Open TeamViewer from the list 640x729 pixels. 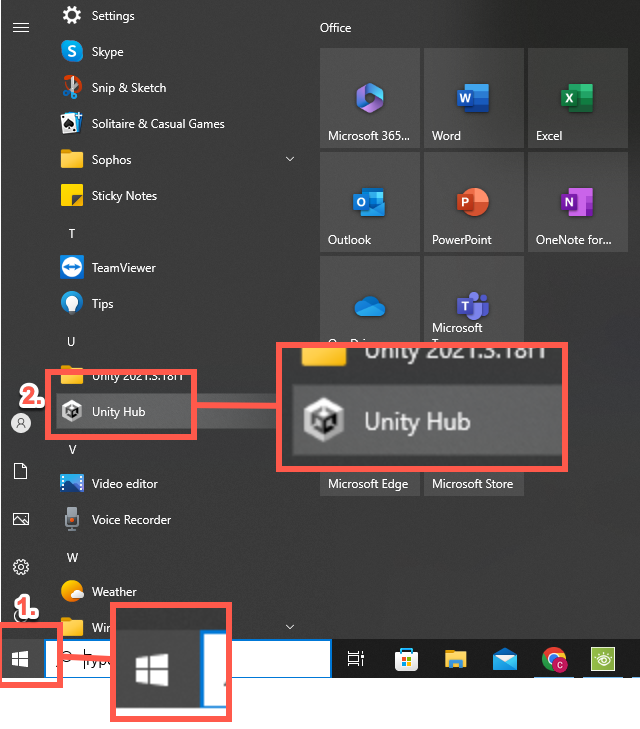(x=177, y=268)
